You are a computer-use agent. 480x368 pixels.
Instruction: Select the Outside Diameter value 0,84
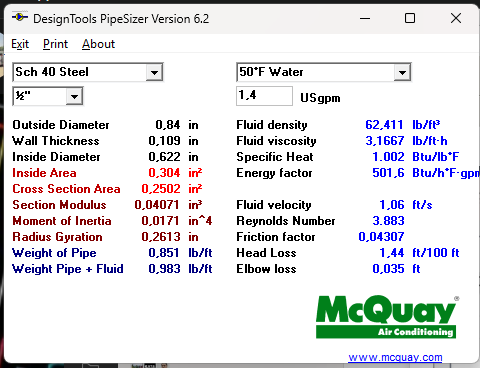[x=168, y=125]
